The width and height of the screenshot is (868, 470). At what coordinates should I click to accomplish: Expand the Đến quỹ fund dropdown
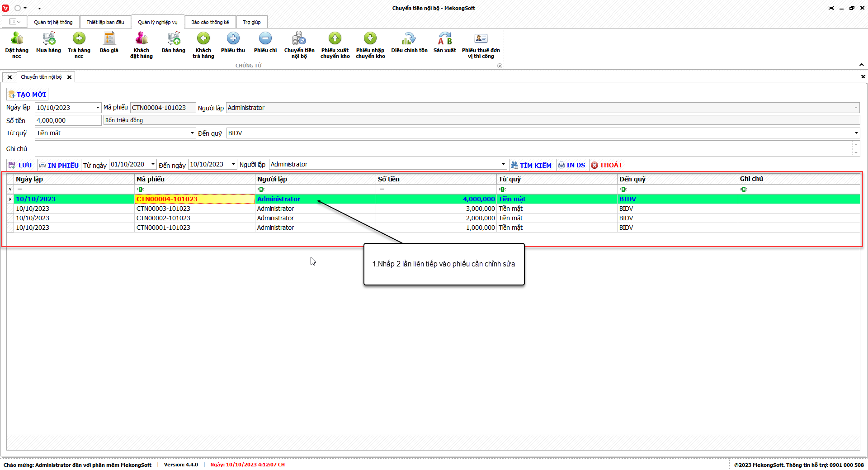point(856,133)
